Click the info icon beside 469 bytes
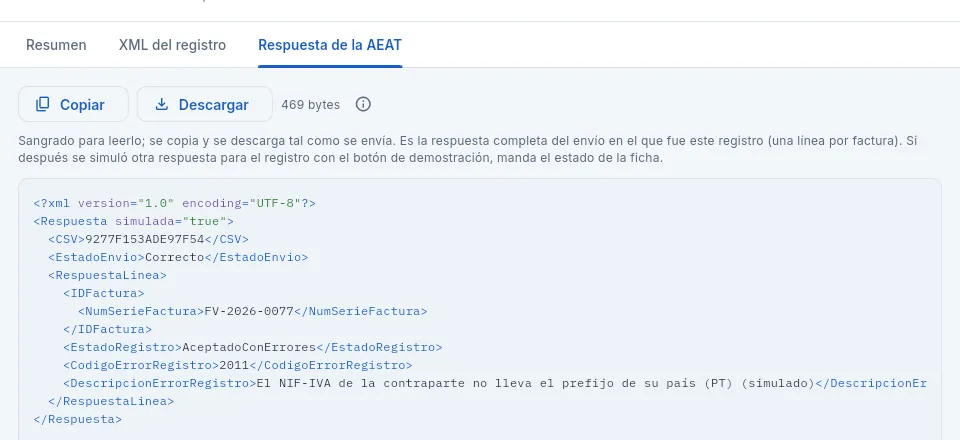Viewport: 960px width, 440px height. (x=363, y=104)
